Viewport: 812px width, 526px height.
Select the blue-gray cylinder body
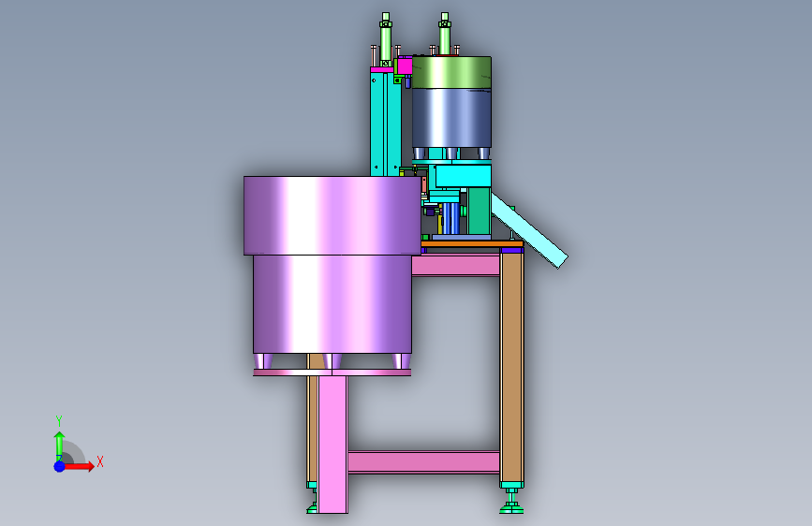point(451,119)
